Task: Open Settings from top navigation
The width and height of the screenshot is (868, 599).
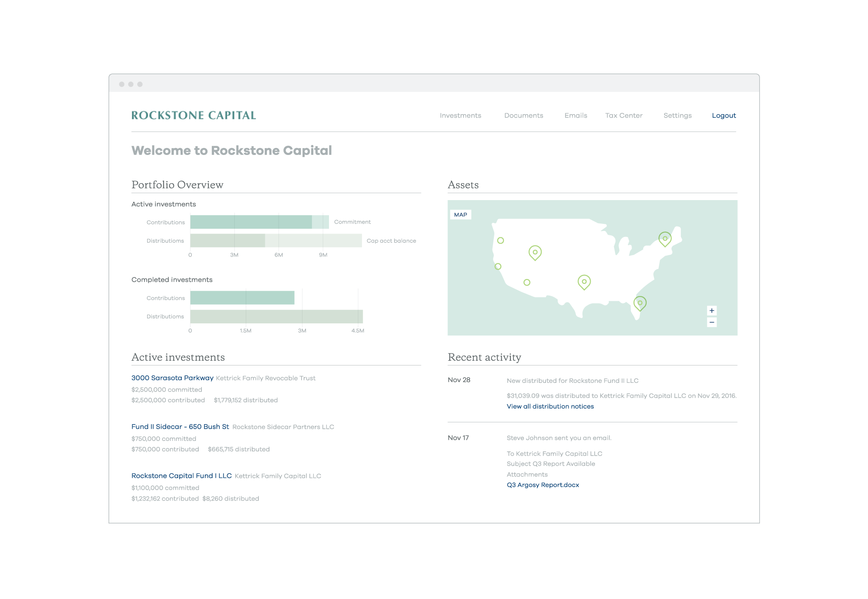Action: coord(677,115)
